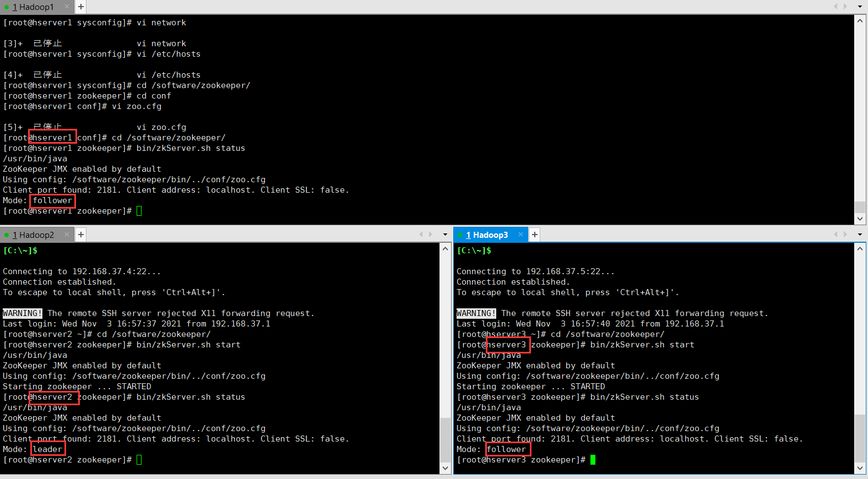This screenshot has width=868, height=479.
Task: Switch to the Hadoop2 session tab
Action: pos(33,235)
